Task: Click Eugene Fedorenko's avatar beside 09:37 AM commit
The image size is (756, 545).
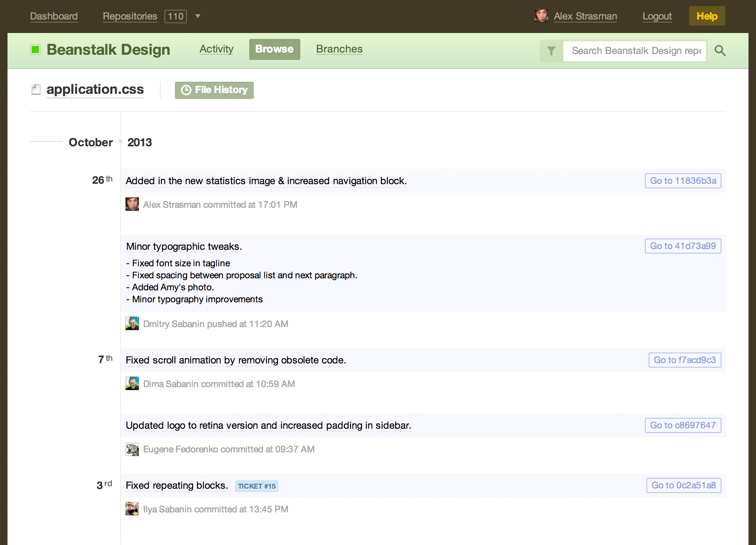Action: 132,449
